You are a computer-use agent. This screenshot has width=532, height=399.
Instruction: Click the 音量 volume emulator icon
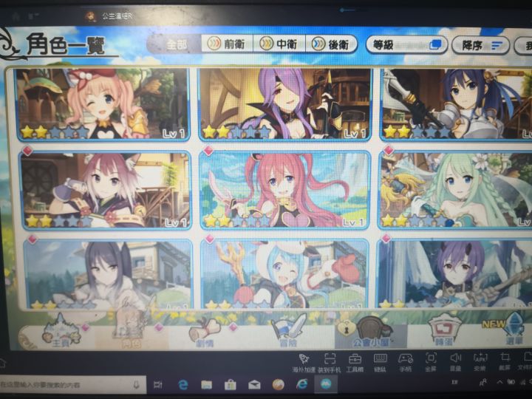455,362
